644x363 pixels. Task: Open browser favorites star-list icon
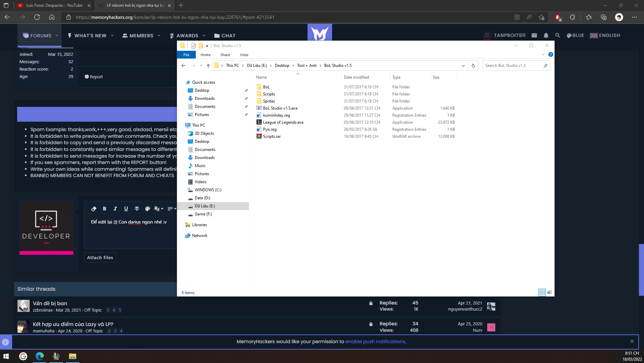tap(588, 17)
